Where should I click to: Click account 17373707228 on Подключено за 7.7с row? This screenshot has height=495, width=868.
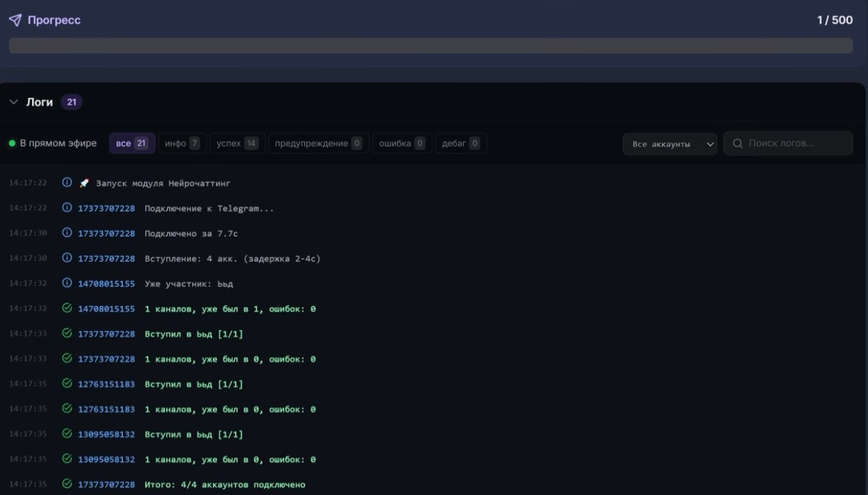pyautogui.click(x=106, y=234)
